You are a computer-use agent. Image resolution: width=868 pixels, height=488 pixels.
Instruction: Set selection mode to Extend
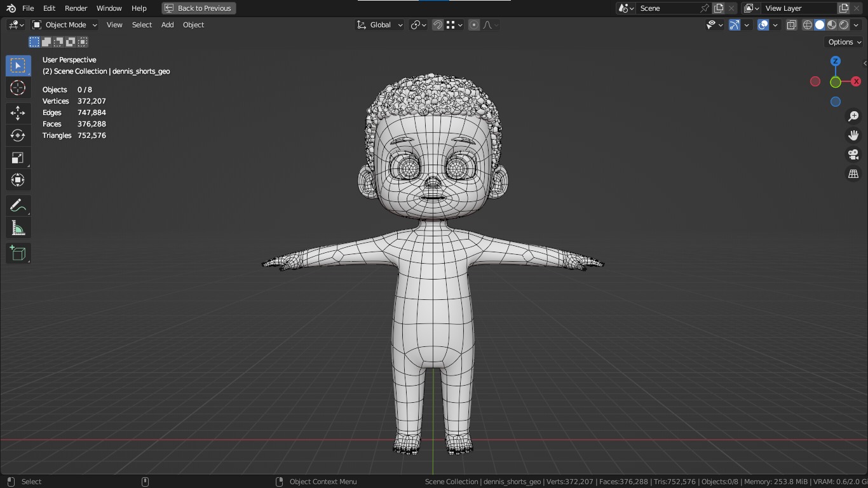46,42
